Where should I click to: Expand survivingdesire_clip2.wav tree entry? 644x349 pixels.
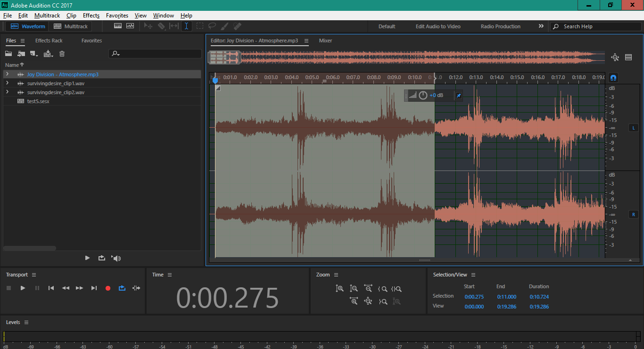coord(7,92)
